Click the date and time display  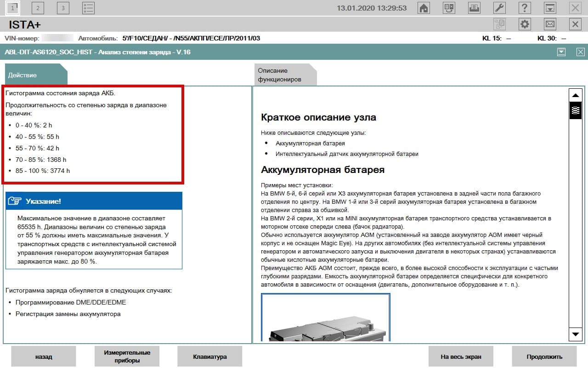(372, 8)
